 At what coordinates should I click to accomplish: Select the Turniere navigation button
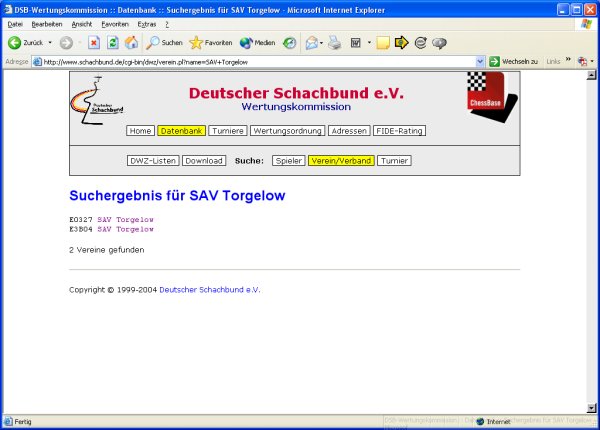pos(229,131)
